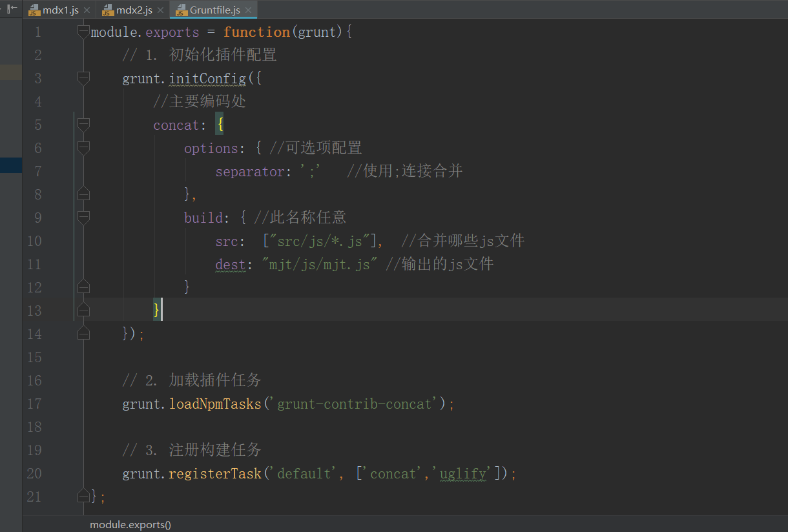Click the JS file icon on mdx2.js tab
788x532 pixels.
click(x=108, y=10)
